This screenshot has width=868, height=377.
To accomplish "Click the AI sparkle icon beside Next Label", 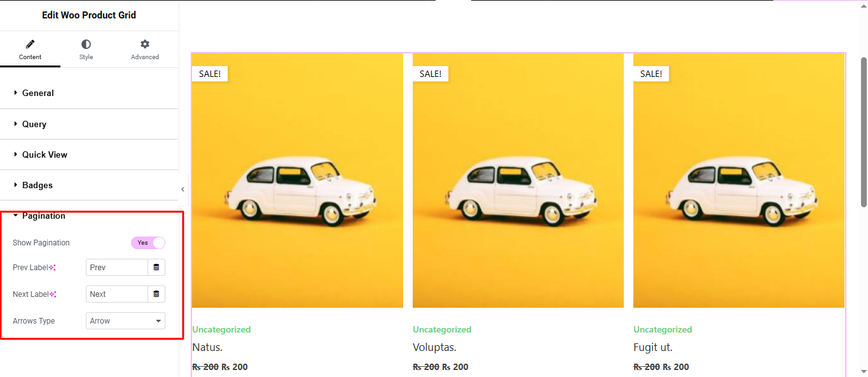I will point(53,294).
